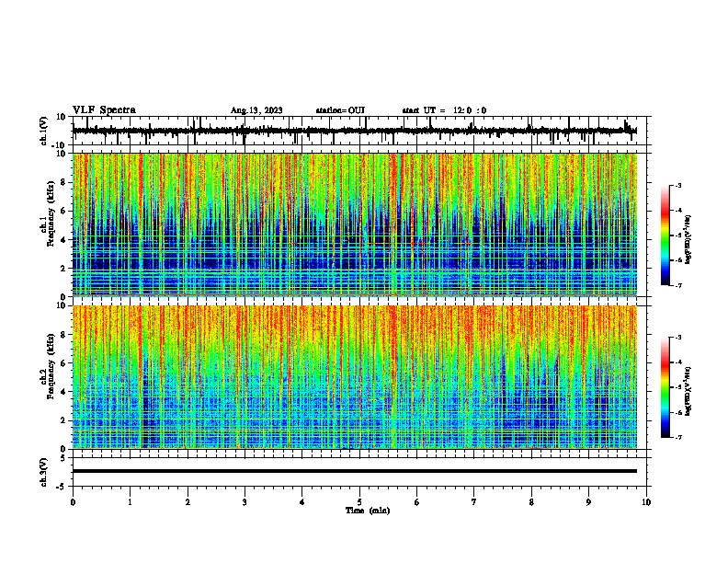Click the "8" tick on the time axis

(x=531, y=502)
